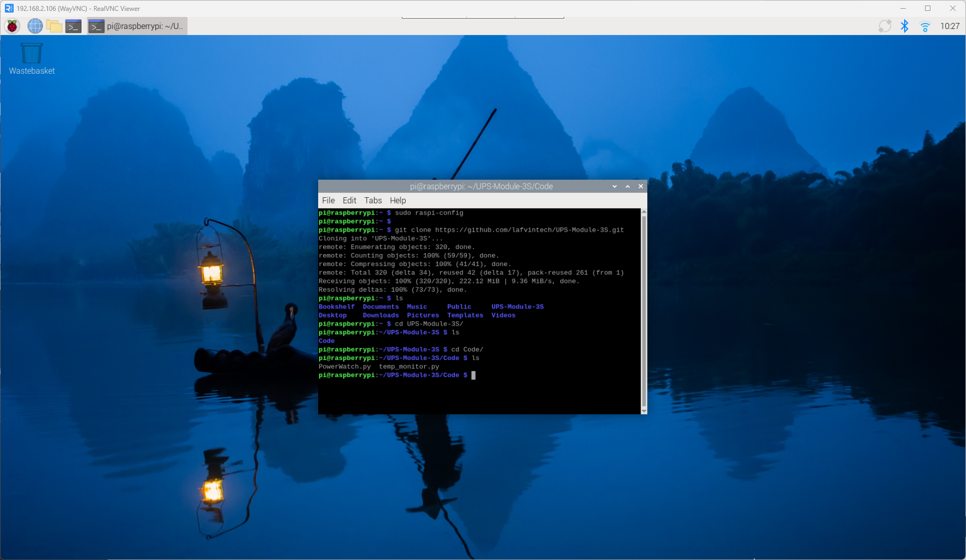This screenshot has height=560, width=966.
Task: Click the 'Music' directory name
Action: click(417, 307)
